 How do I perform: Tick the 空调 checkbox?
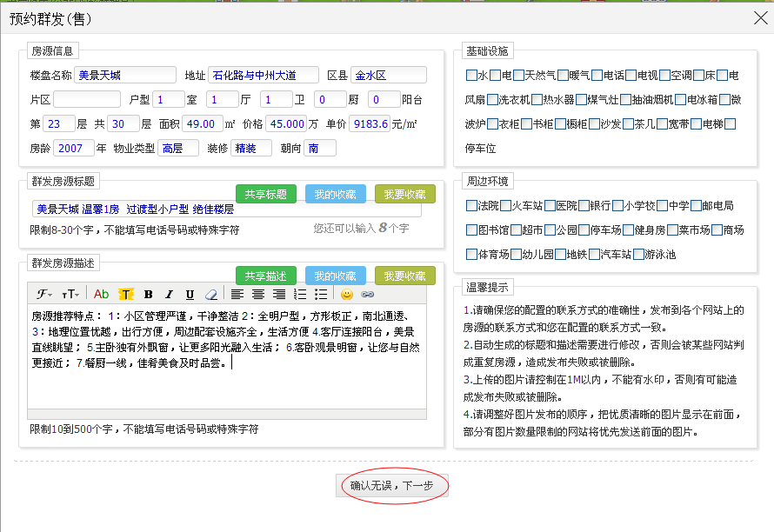[x=664, y=75]
